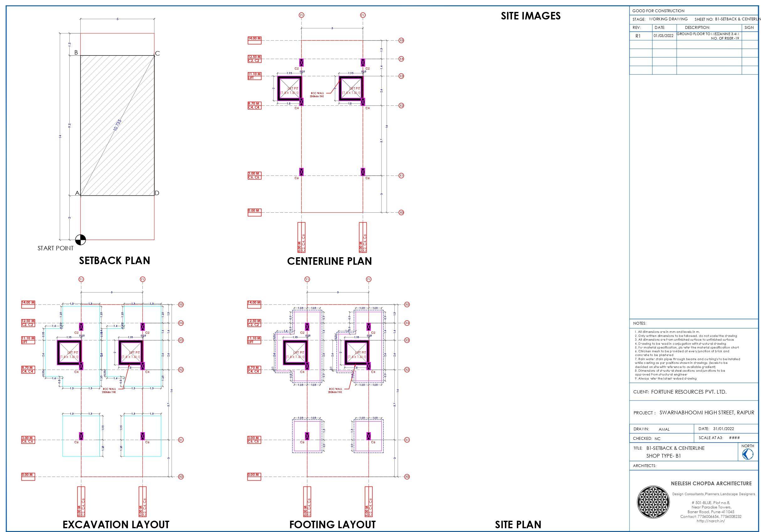Click the X0 grid bubble in Footing Layout
Screen dimensions: 761x532
(x=407, y=477)
